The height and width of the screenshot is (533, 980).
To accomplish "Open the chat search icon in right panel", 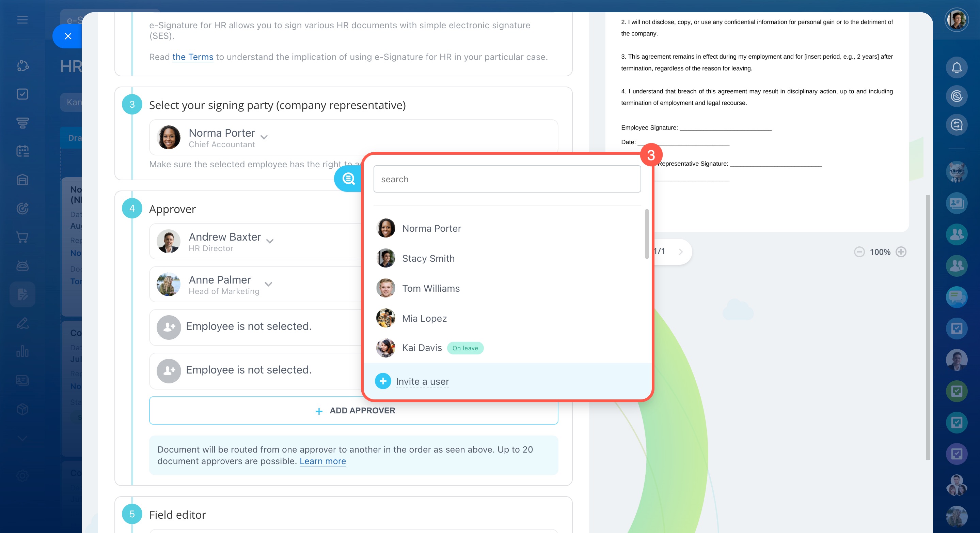I will pos(957,124).
